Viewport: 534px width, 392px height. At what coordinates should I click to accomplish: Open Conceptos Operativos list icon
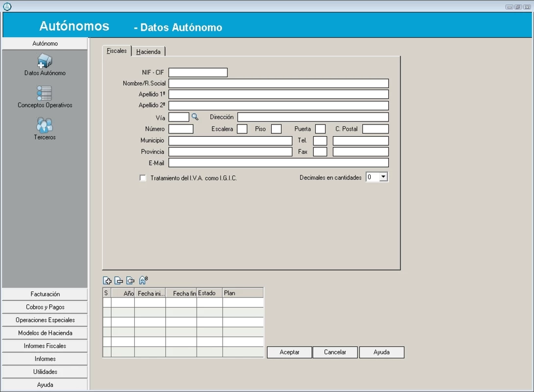click(45, 93)
